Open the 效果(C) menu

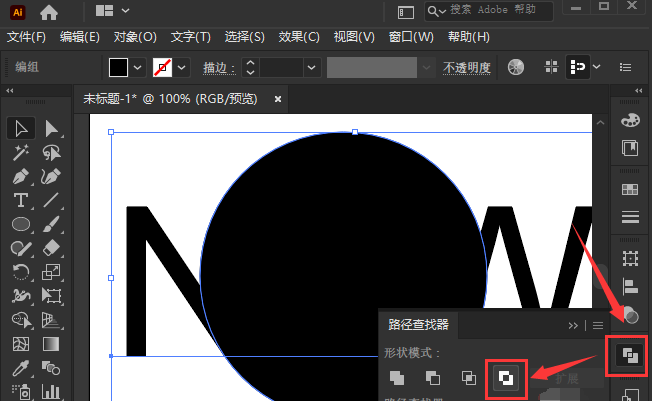coord(299,37)
